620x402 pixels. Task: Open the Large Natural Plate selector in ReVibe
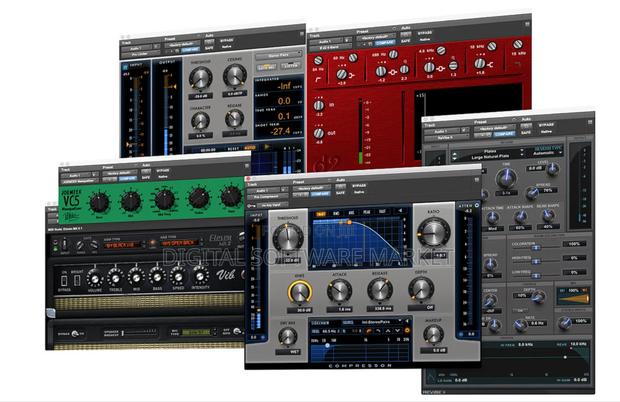[490, 157]
